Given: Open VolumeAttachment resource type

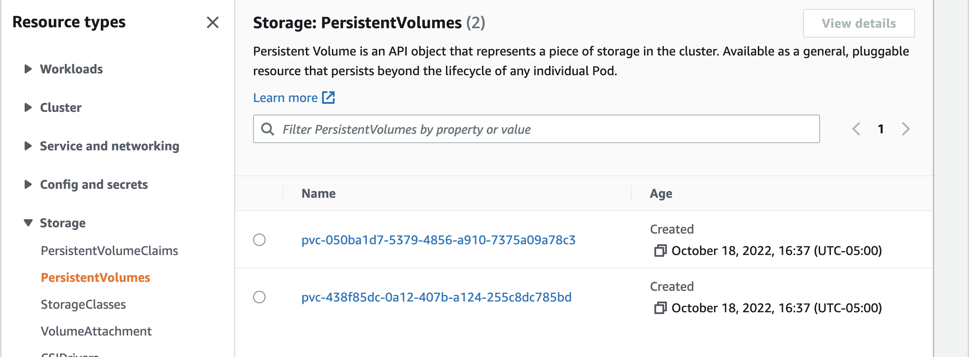Looking at the screenshot, I should pos(96,331).
